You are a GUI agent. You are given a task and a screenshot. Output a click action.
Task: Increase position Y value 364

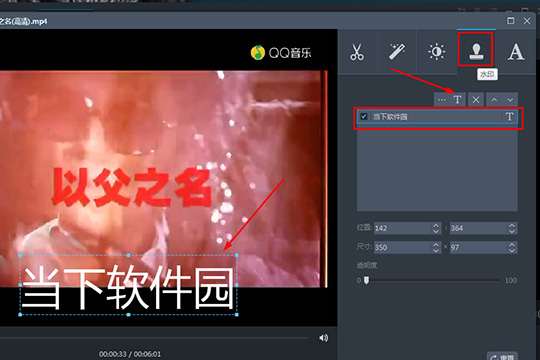512,225
